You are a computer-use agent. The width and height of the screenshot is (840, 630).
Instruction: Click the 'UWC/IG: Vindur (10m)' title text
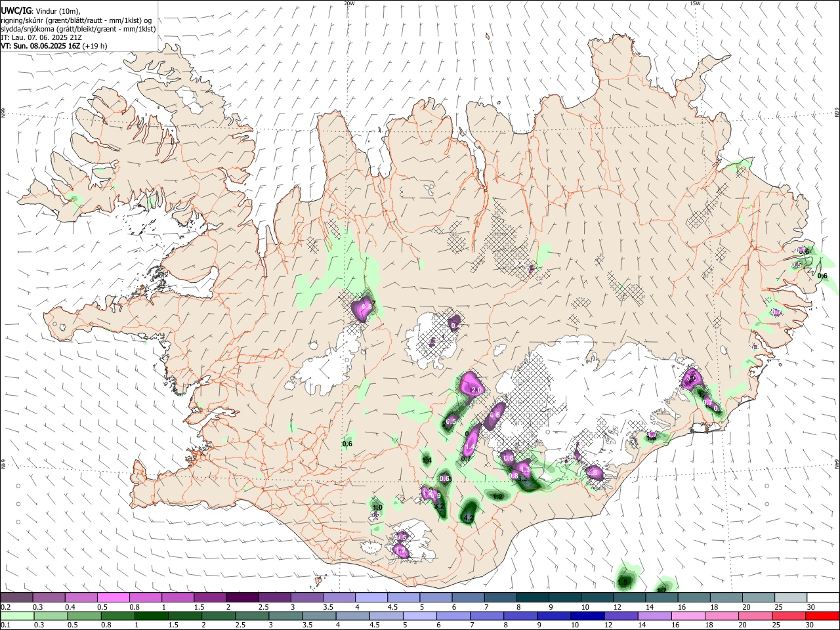tap(40, 11)
